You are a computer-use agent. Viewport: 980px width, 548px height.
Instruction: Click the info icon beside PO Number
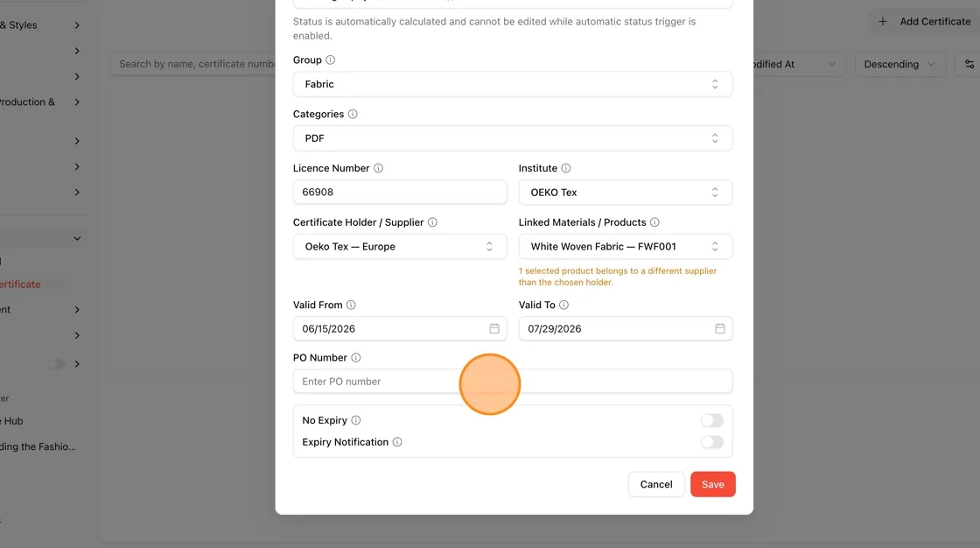(355, 358)
